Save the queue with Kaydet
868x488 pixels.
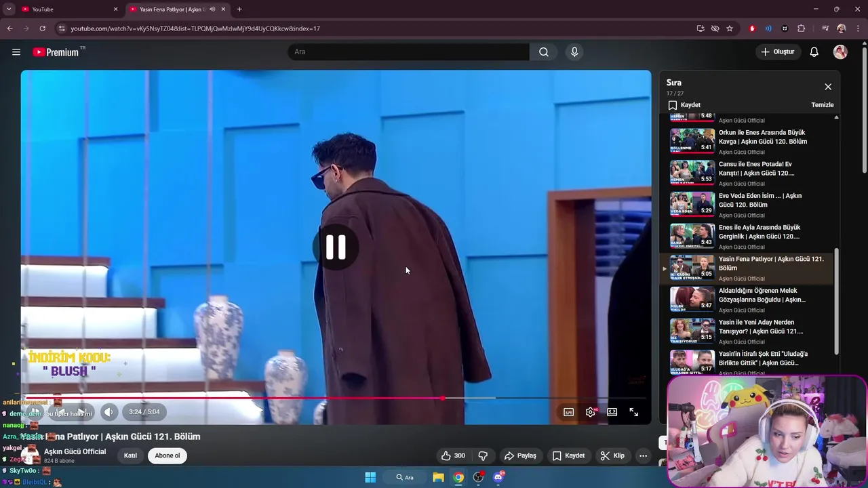pyautogui.click(x=684, y=105)
